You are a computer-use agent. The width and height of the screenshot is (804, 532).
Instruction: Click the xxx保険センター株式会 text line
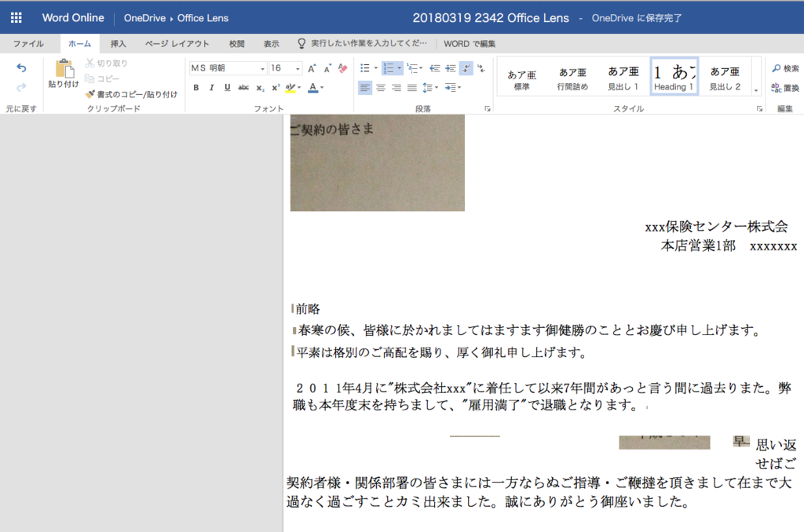(x=716, y=226)
